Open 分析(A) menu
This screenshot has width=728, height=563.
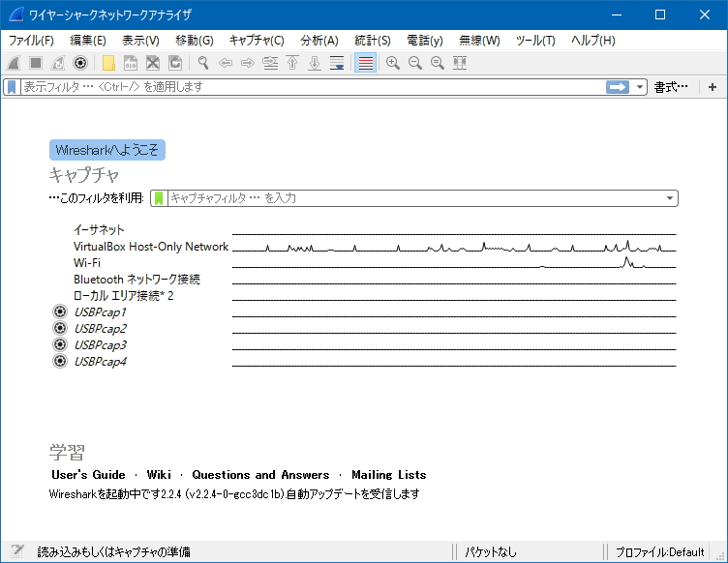tap(318, 41)
